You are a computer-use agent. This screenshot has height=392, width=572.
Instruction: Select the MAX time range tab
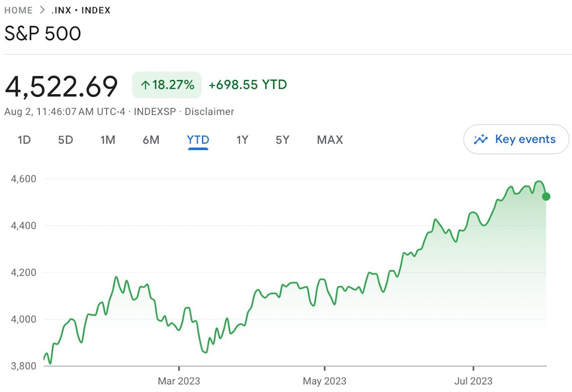(330, 140)
